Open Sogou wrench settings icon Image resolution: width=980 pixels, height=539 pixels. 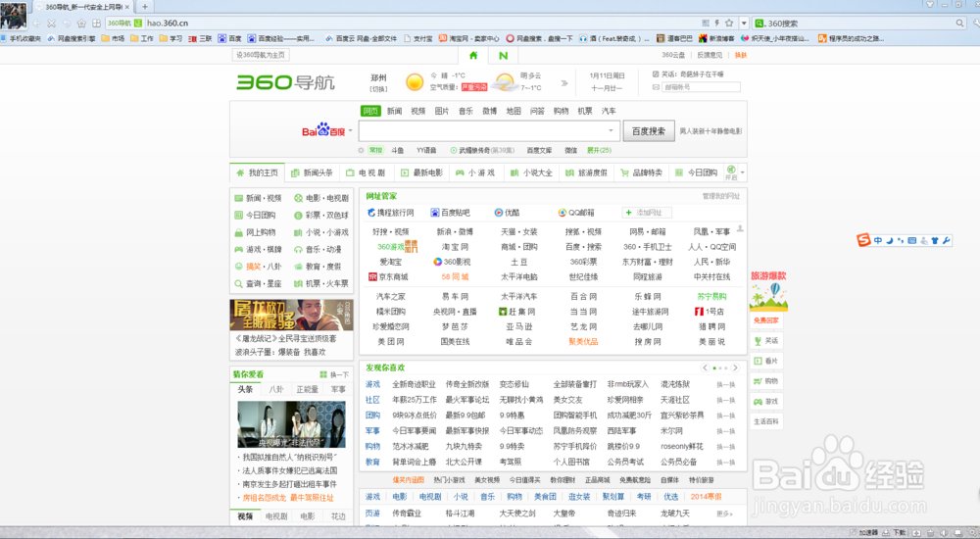tap(947, 240)
